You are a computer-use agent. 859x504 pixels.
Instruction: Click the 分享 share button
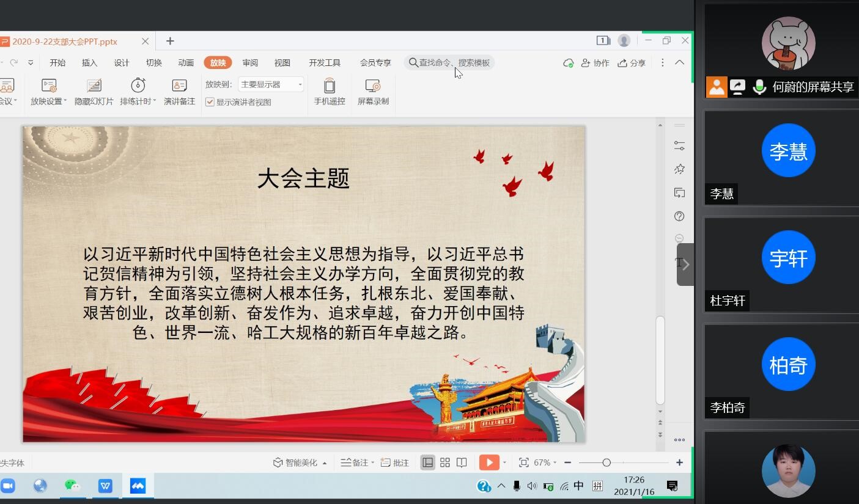click(x=632, y=62)
